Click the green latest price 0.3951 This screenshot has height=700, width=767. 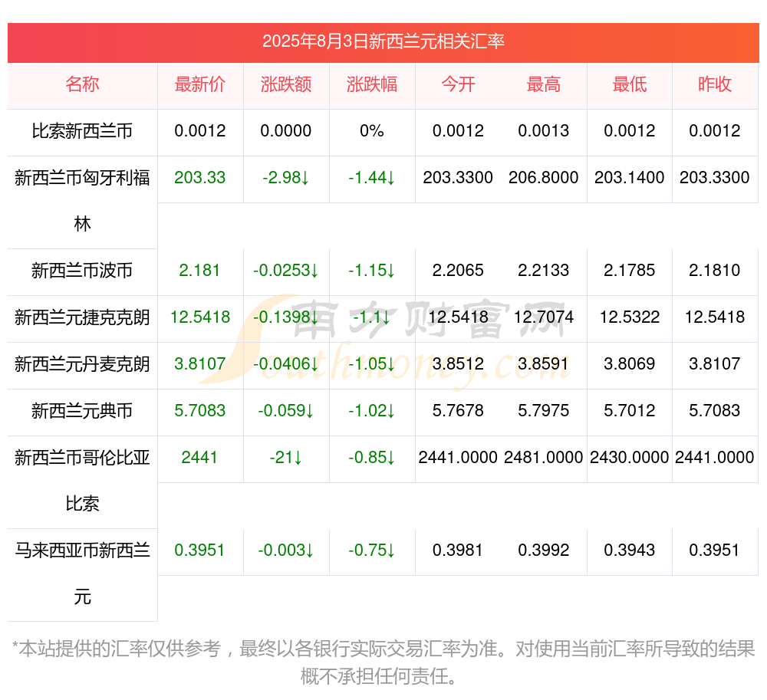click(199, 550)
